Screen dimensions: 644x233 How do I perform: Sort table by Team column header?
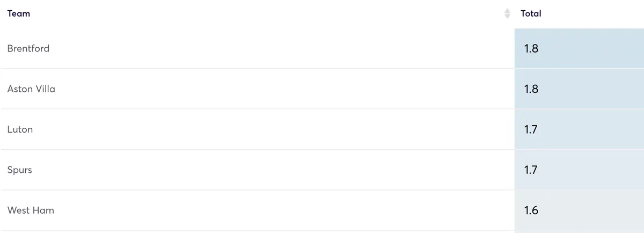click(x=19, y=13)
